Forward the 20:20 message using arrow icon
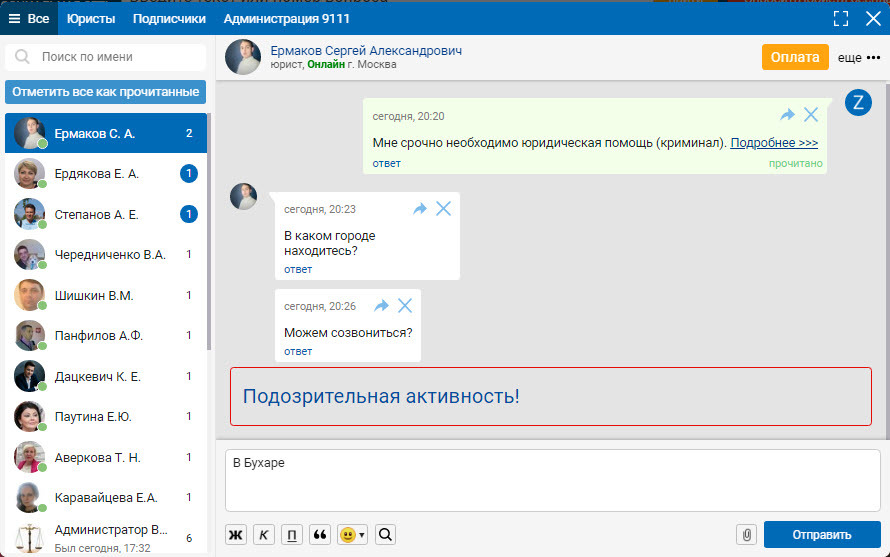This screenshot has height=557, width=890. tap(788, 116)
